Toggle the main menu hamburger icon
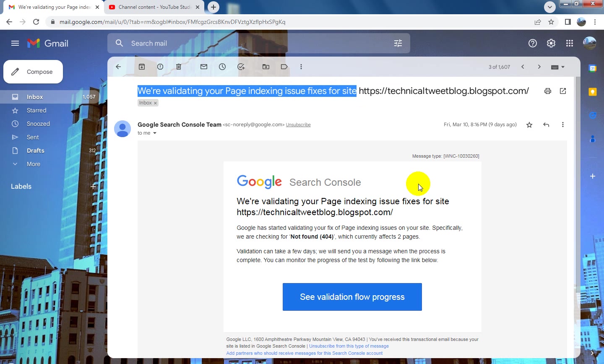The width and height of the screenshot is (604, 364). pyautogui.click(x=15, y=43)
